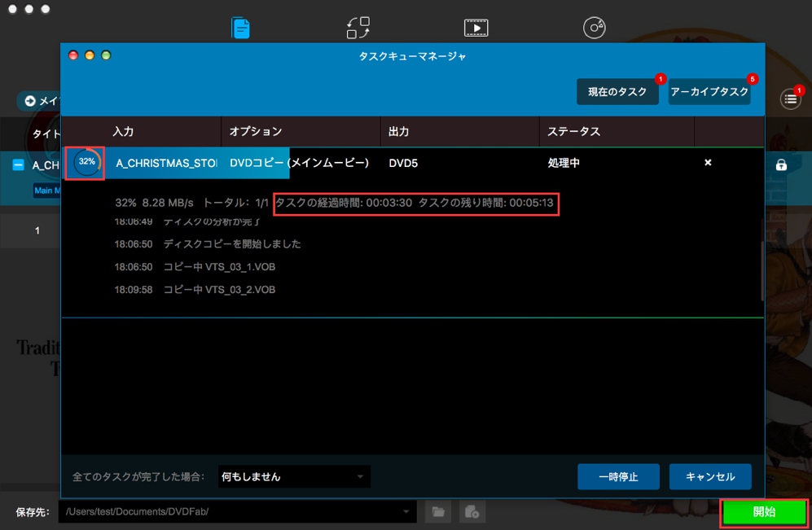Select the disc Creator module icon

click(595, 28)
